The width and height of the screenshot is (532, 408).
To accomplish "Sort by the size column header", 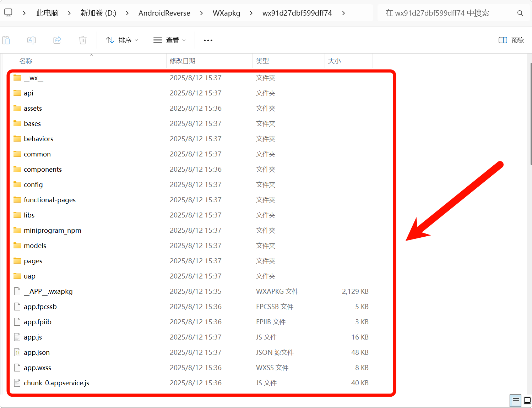I will 334,61.
